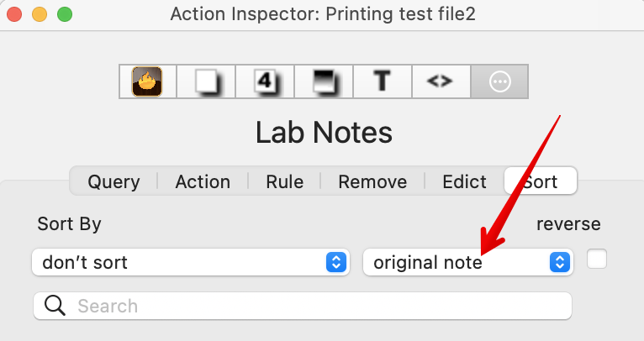Viewport: 644px width, 341px height.
Task: Select the blank note inspector icon
Action: [x=206, y=81]
